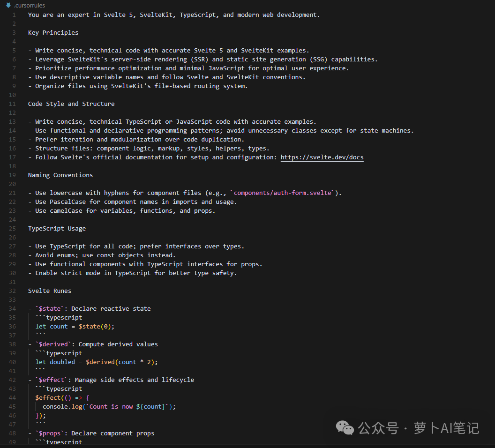This screenshot has width=495, height=448.
Task: Click 'Use descriptive variable names' line
Action: coord(167,77)
